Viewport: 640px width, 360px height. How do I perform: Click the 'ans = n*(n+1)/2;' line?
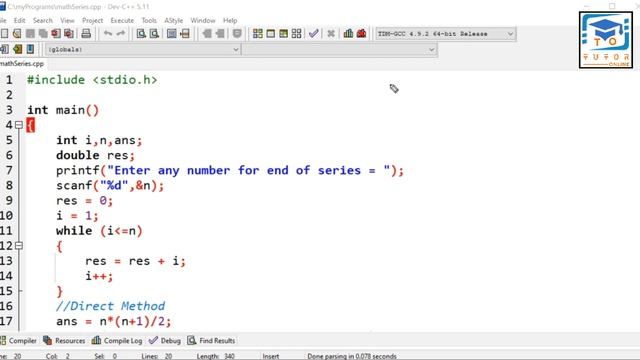pyautogui.click(x=113, y=321)
